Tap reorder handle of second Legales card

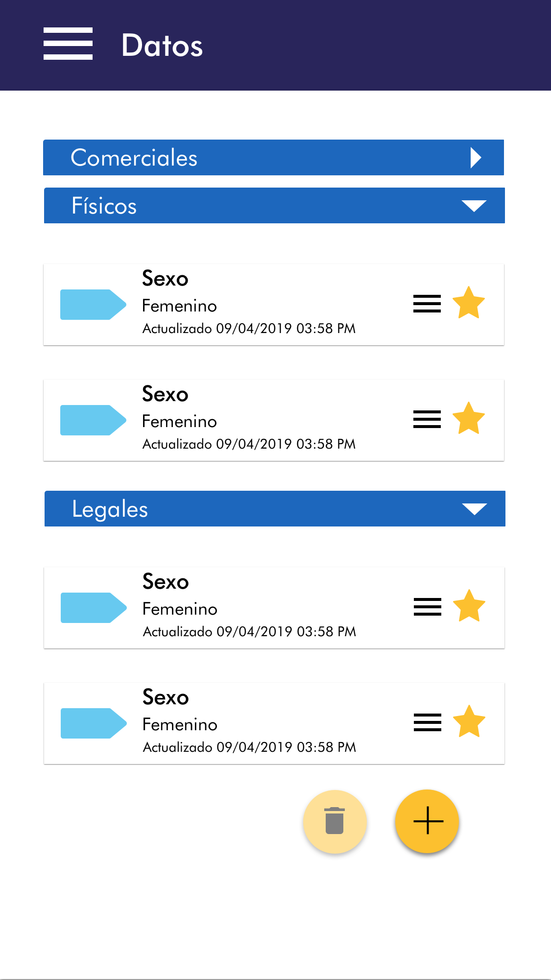pos(428,722)
